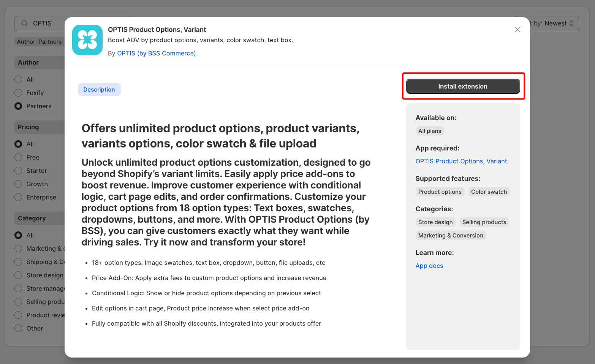Click the Marketing & Conversion category tag
The image size is (595, 364).
[451, 236]
